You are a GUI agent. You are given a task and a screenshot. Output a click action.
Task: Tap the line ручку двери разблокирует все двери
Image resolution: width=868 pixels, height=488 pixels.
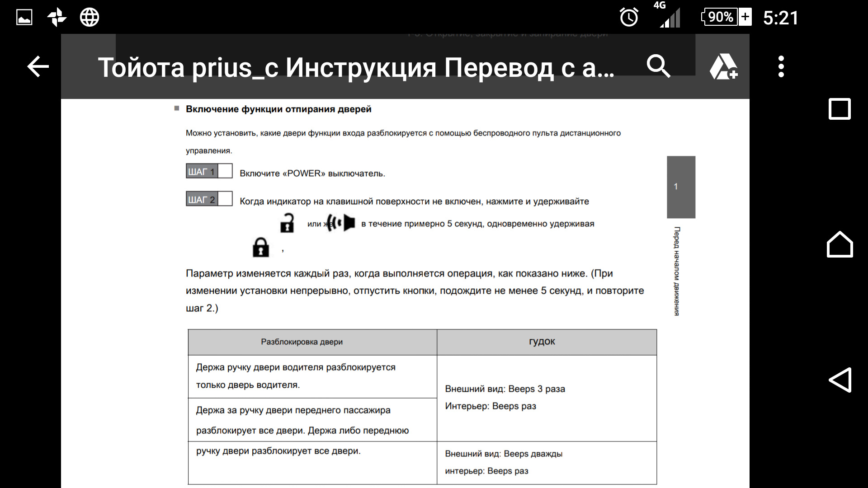pyautogui.click(x=278, y=451)
